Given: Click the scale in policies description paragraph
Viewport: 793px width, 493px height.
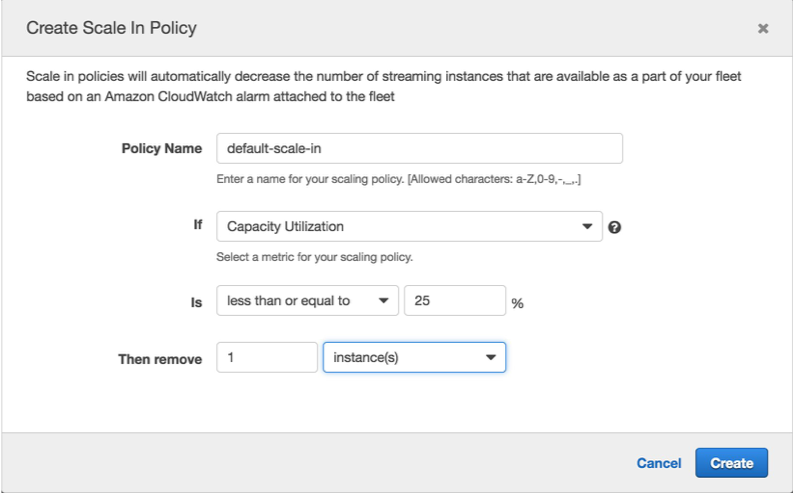Looking at the screenshot, I should [383, 86].
